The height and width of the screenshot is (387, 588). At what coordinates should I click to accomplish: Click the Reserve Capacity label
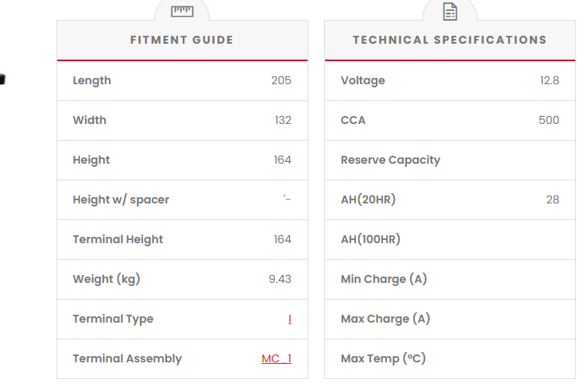click(390, 160)
